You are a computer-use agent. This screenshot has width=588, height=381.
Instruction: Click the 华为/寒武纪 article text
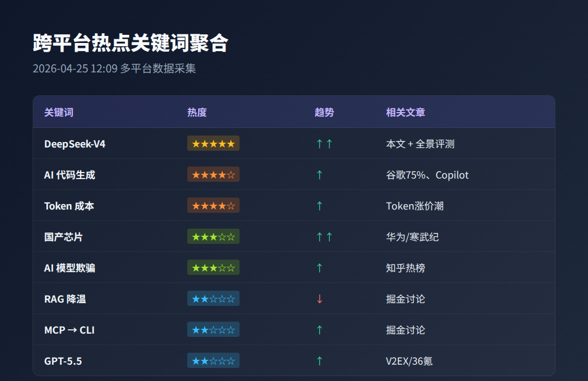(412, 237)
